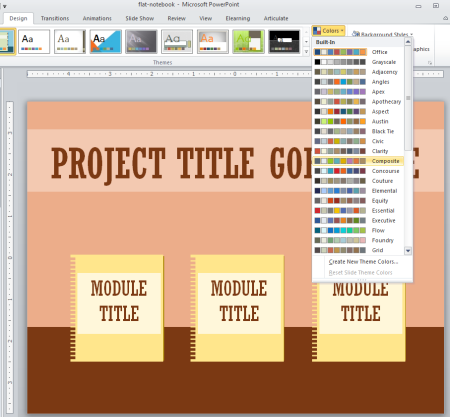The height and width of the screenshot is (417, 450).
Task: Choose the Angles color scheme
Action: point(359,82)
